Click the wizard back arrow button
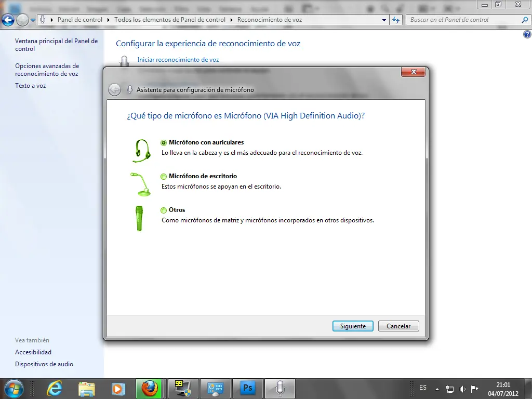This screenshot has height=399, width=532. coord(114,89)
